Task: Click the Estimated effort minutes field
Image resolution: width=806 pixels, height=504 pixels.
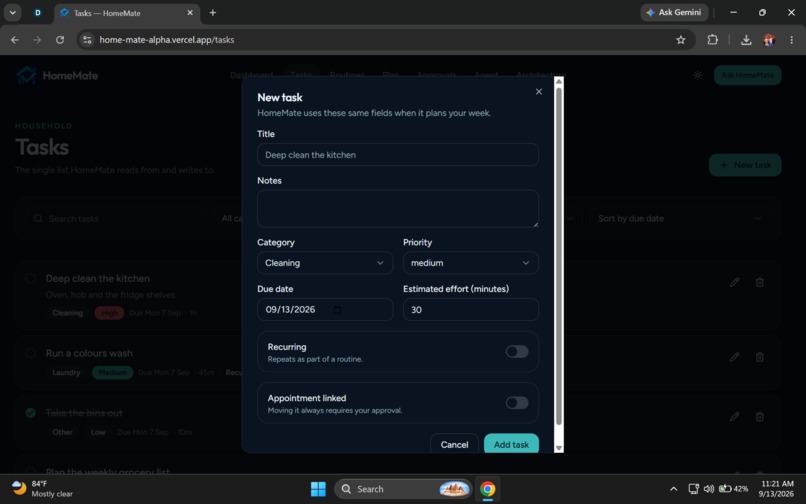Action: [x=471, y=310]
